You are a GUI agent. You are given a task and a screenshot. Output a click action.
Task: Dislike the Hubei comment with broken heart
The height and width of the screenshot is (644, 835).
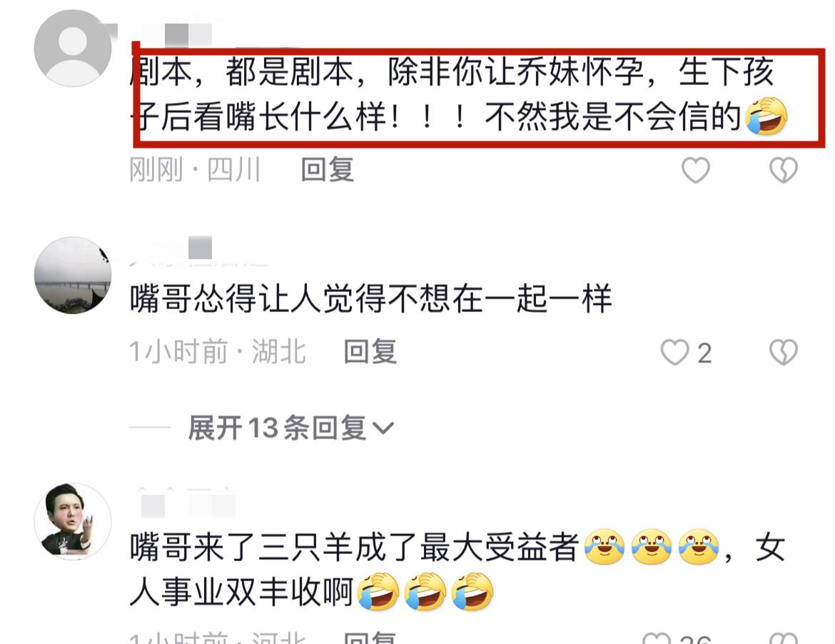[784, 353]
